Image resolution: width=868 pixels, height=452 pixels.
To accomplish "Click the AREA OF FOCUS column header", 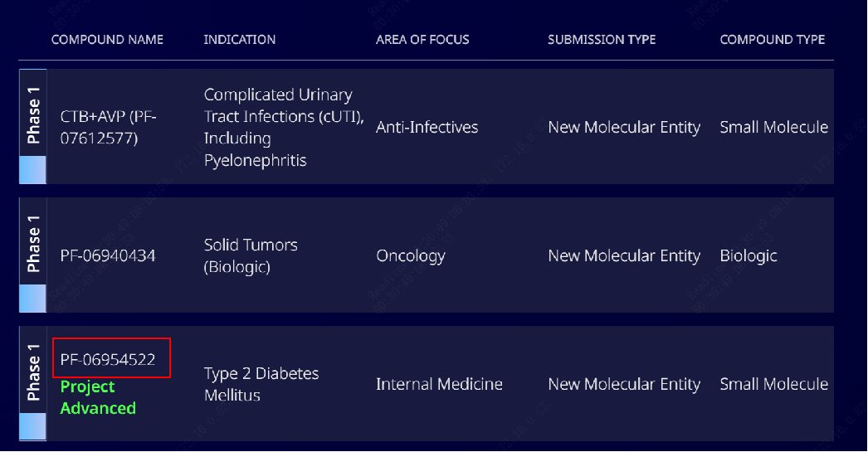I will [422, 40].
